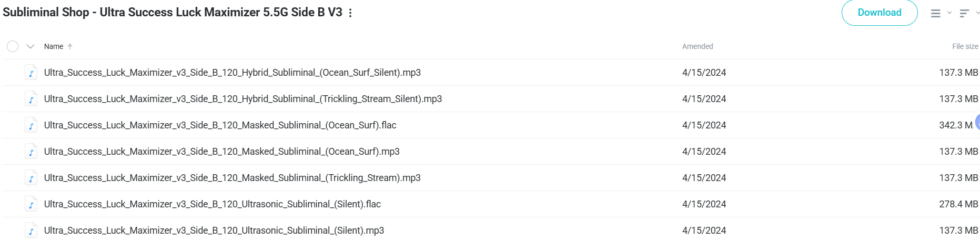This screenshot has height=240, width=980.
Task: Click the audio icon of Trickling_Stream_Silent mp3
Action: coord(31,99)
